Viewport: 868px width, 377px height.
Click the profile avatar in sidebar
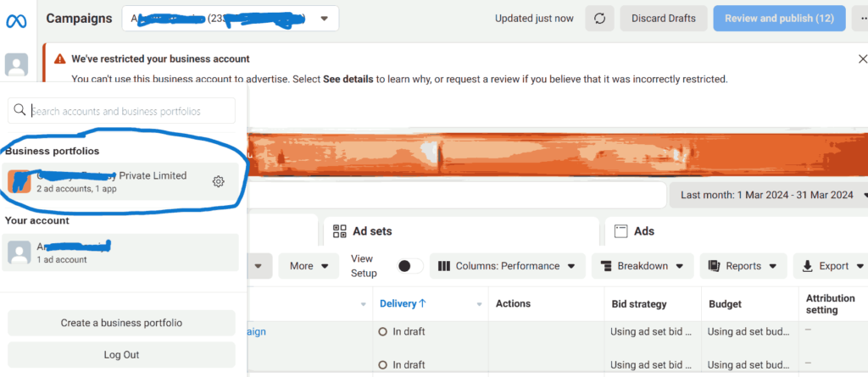[x=16, y=65]
